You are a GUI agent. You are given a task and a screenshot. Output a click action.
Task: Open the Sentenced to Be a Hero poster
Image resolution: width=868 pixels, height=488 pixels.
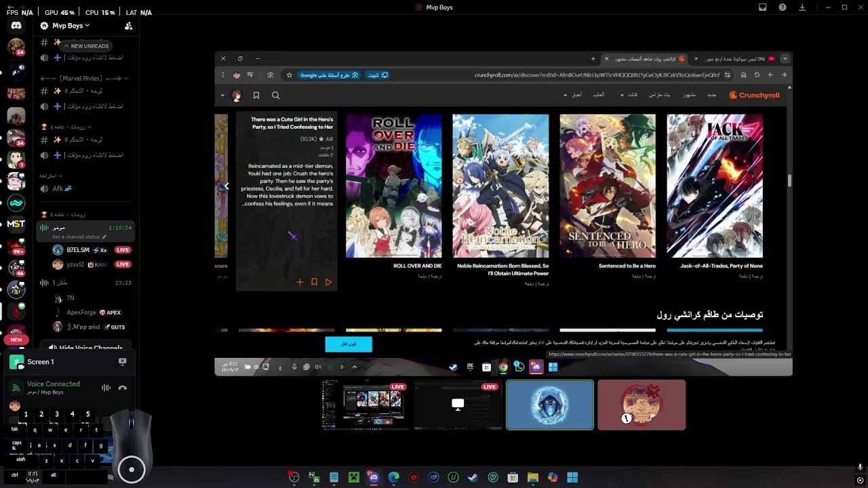[x=608, y=186]
